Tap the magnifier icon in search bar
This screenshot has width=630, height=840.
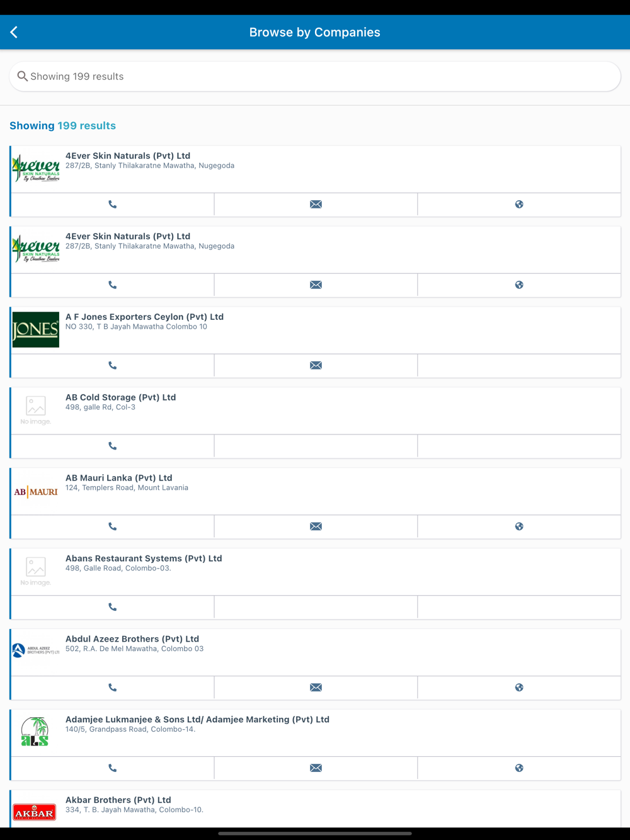click(x=22, y=76)
